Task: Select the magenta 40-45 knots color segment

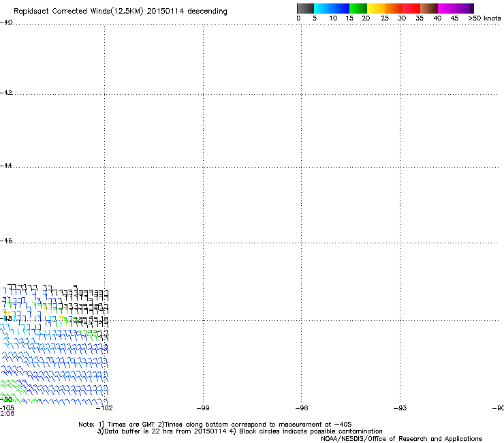Action: click(447, 8)
